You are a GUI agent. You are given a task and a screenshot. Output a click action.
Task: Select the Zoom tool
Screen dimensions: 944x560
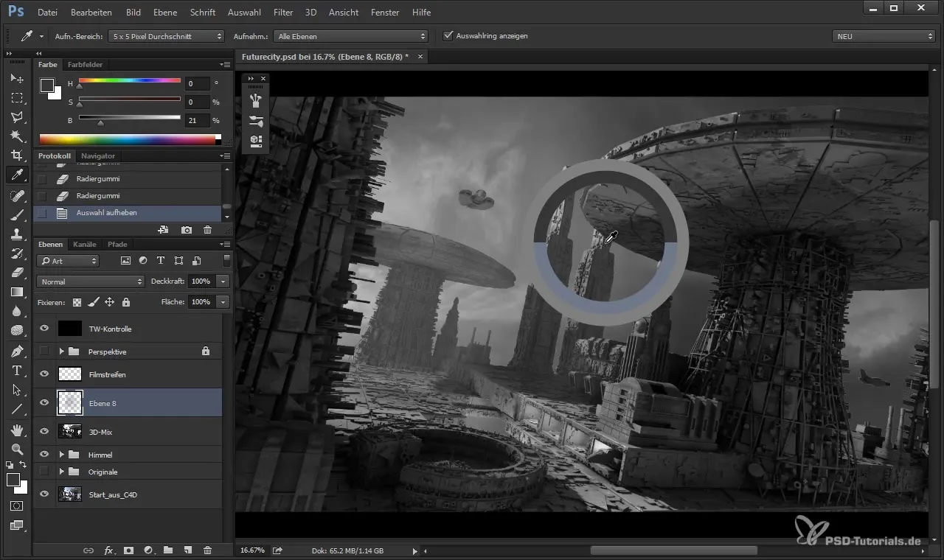coord(17,449)
